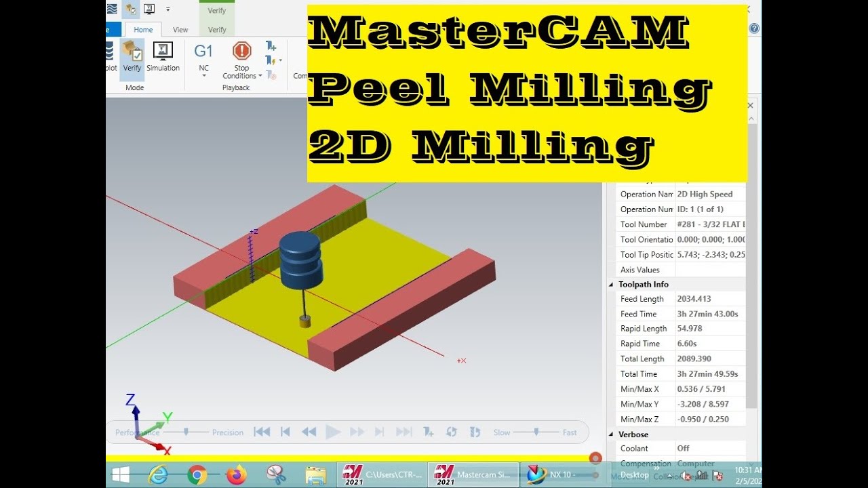Open File Explorer from the taskbar
The height and width of the screenshot is (488, 868).
(x=315, y=475)
